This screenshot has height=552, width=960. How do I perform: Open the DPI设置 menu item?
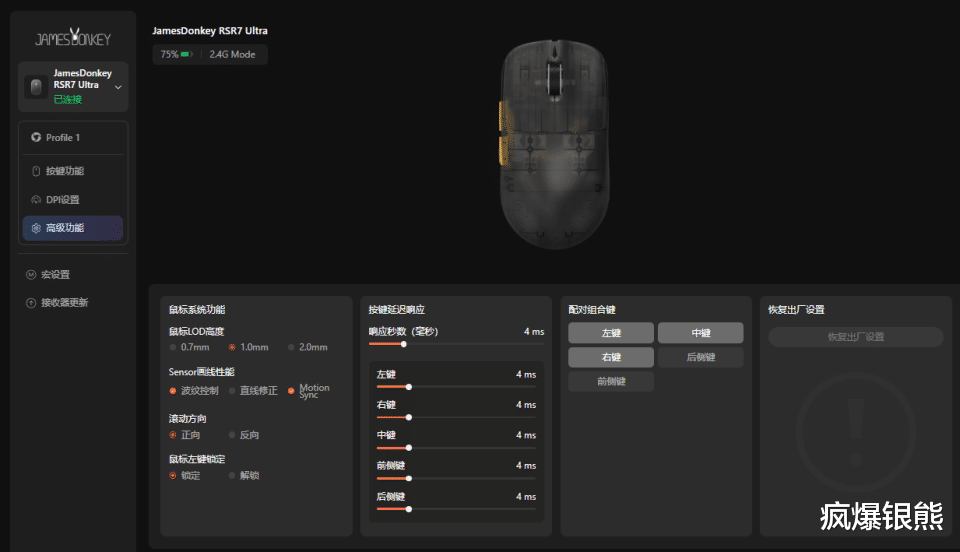coord(73,200)
